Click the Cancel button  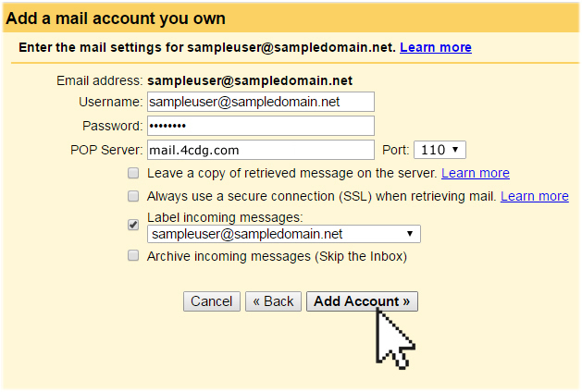coord(212,301)
